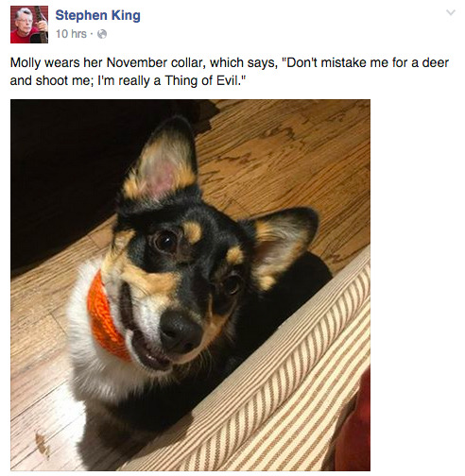
Task: Open Stephen King's profile picture
Action: (29, 25)
